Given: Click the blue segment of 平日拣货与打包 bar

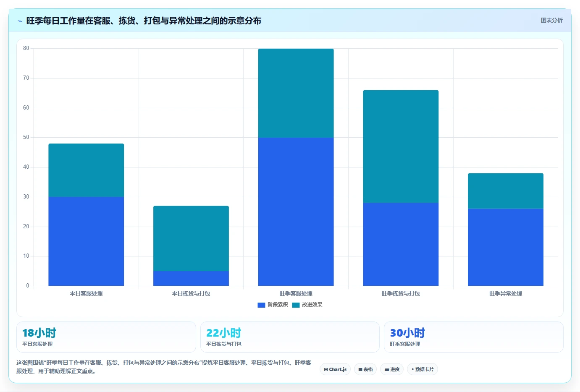Looking at the screenshot, I should [x=191, y=278].
